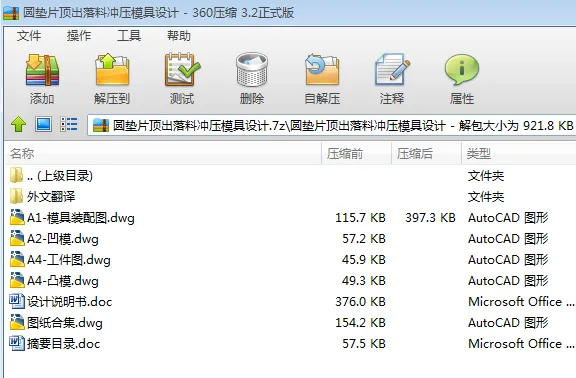Select the 上级目录 folder icon
The height and width of the screenshot is (378, 576).
[x=16, y=175]
